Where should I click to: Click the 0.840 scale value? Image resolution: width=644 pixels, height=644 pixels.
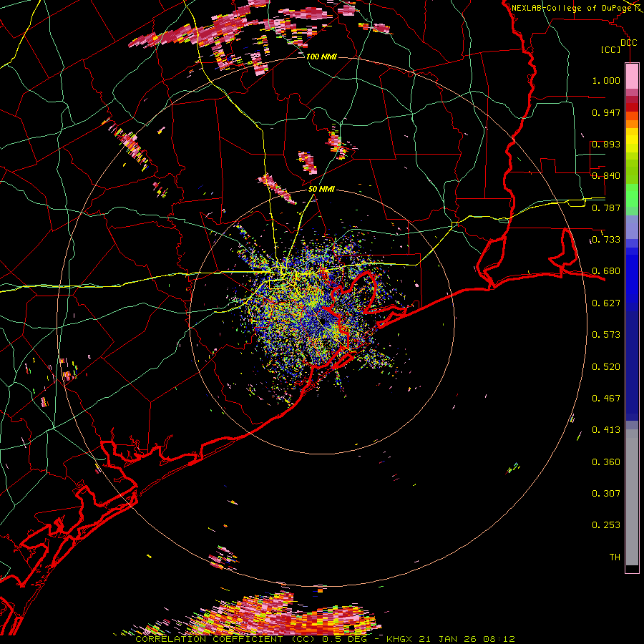tap(606, 176)
